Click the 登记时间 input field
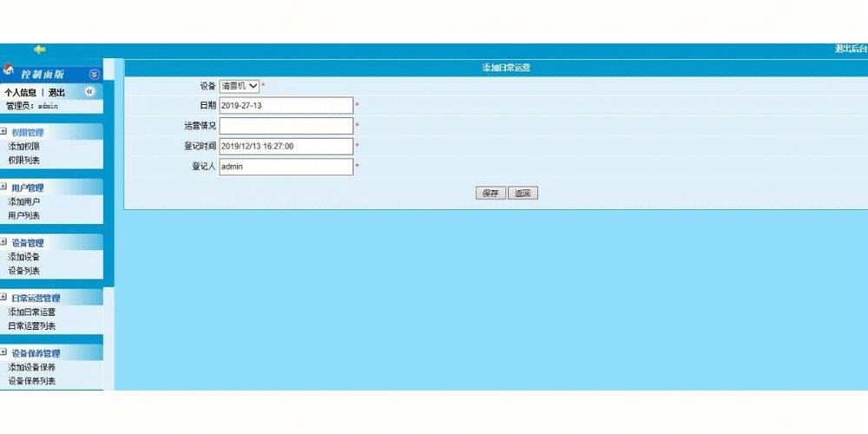This screenshot has height=434, width=868. 286,146
